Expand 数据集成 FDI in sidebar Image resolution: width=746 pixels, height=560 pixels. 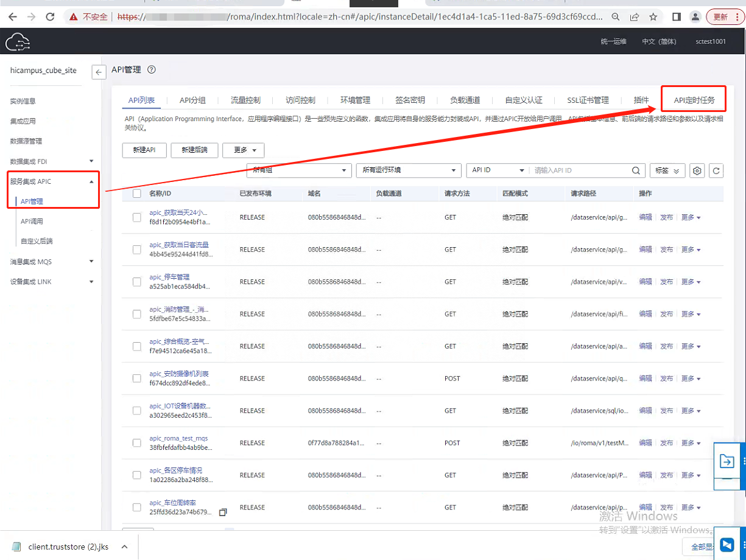click(x=52, y=161)
